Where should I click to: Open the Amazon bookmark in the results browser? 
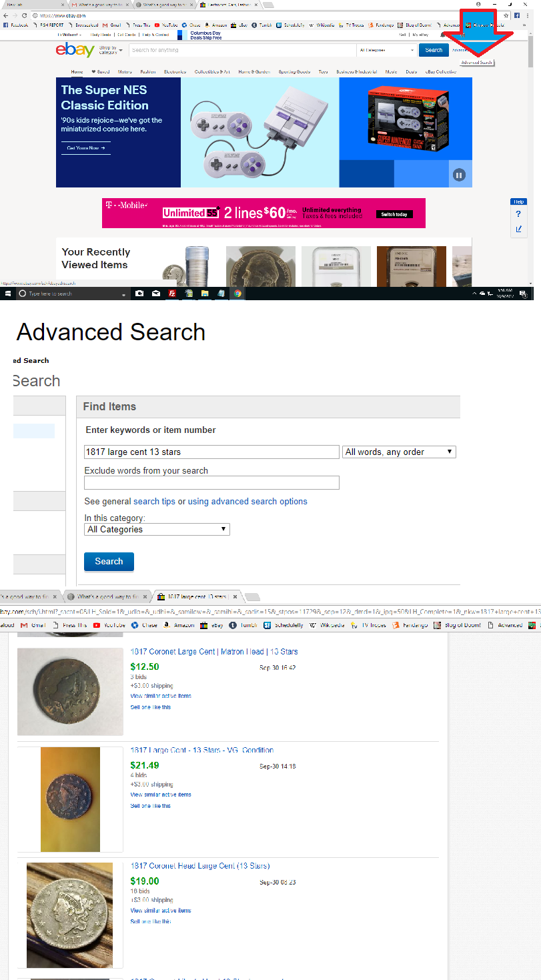pos(179,625)
